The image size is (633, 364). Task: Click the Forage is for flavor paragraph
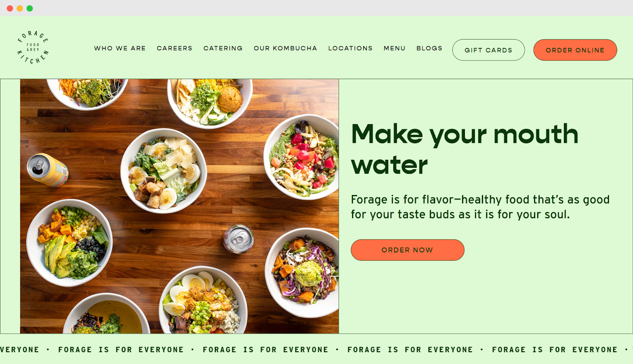480,207
